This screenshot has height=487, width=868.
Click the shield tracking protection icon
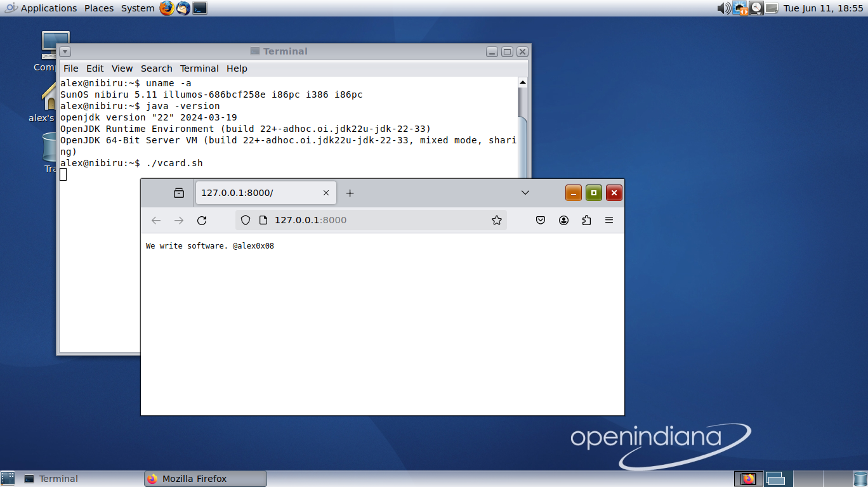[x=246, y=220]
